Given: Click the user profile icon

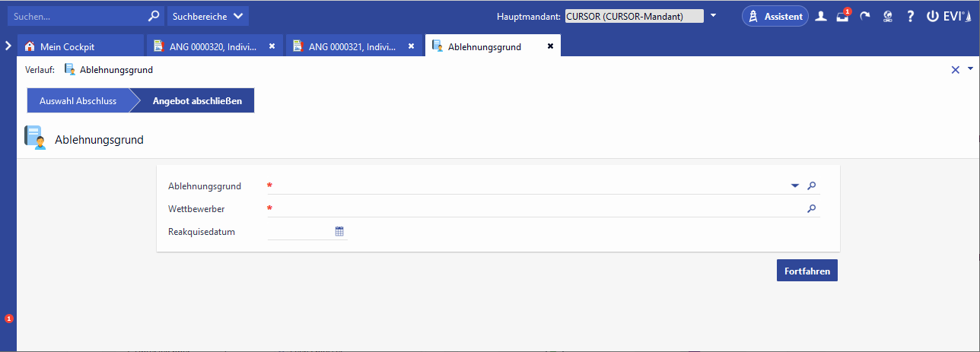Looking at the screenshot, I should point(820,16).
